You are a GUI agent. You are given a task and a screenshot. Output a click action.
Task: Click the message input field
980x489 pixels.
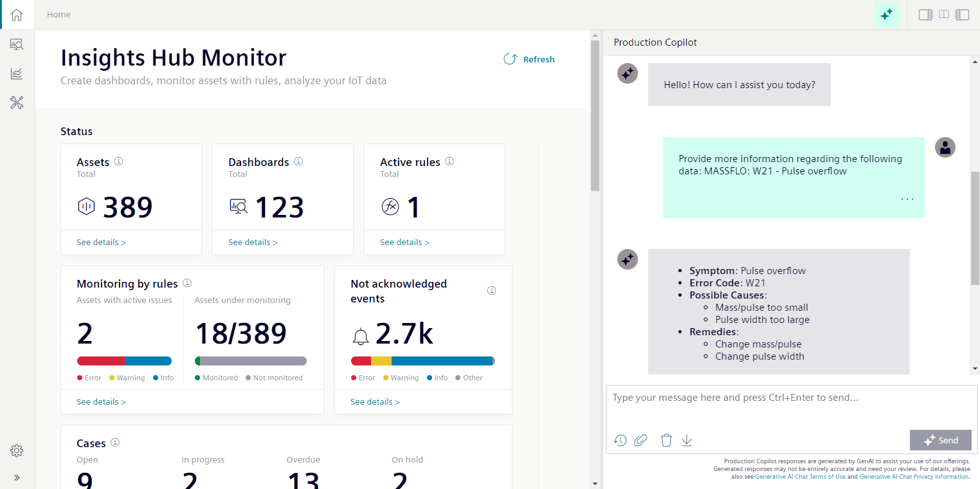(791, 407)
